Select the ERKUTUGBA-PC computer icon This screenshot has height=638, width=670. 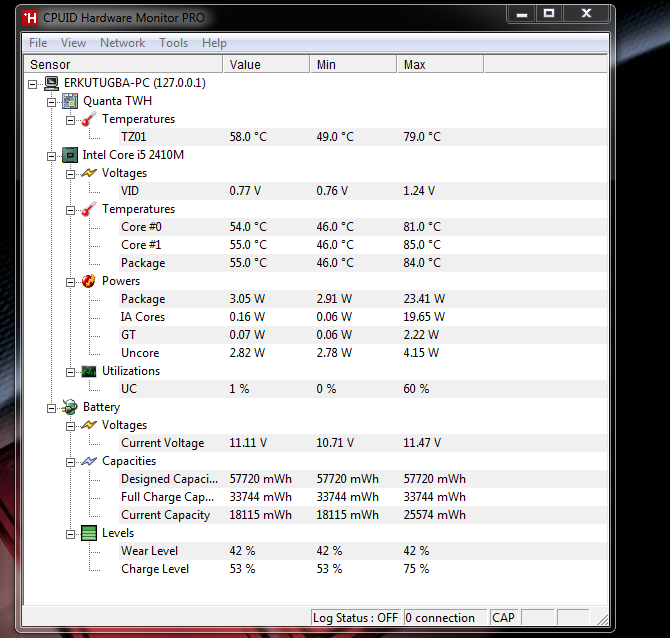52,83
